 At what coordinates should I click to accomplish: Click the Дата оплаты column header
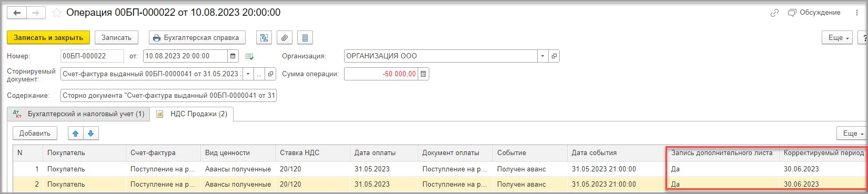pyautogui.click(x=384, y=153)
